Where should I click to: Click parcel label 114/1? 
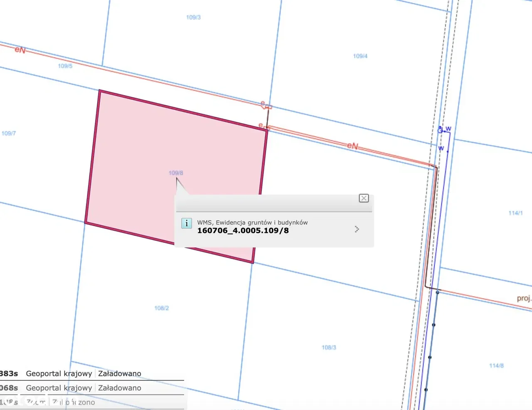[515, 213]
